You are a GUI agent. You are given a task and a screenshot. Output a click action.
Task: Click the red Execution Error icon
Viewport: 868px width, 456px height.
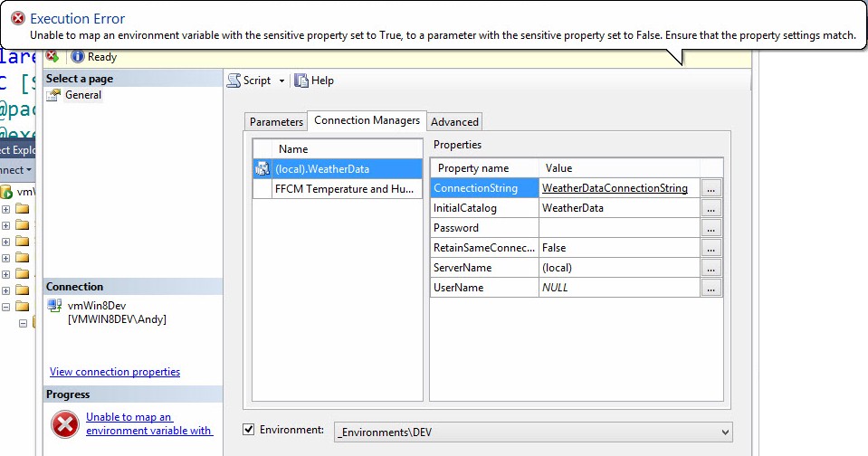coord(17,18)
